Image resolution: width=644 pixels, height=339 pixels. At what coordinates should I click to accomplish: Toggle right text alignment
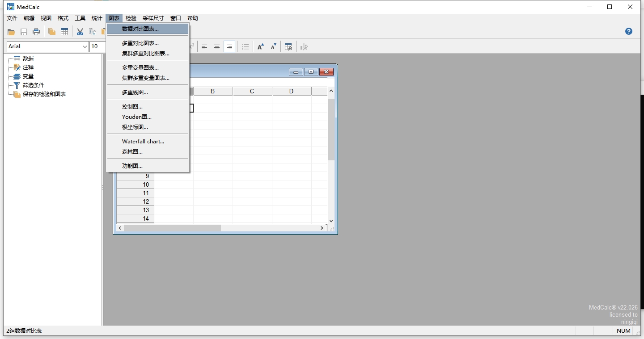pyautogui.click(x=229, y=46)
